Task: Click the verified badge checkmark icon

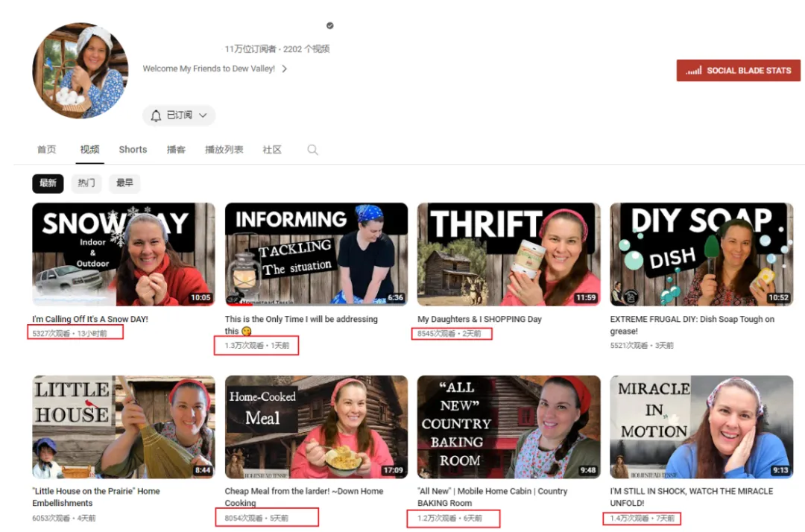Action: [330, 25]
